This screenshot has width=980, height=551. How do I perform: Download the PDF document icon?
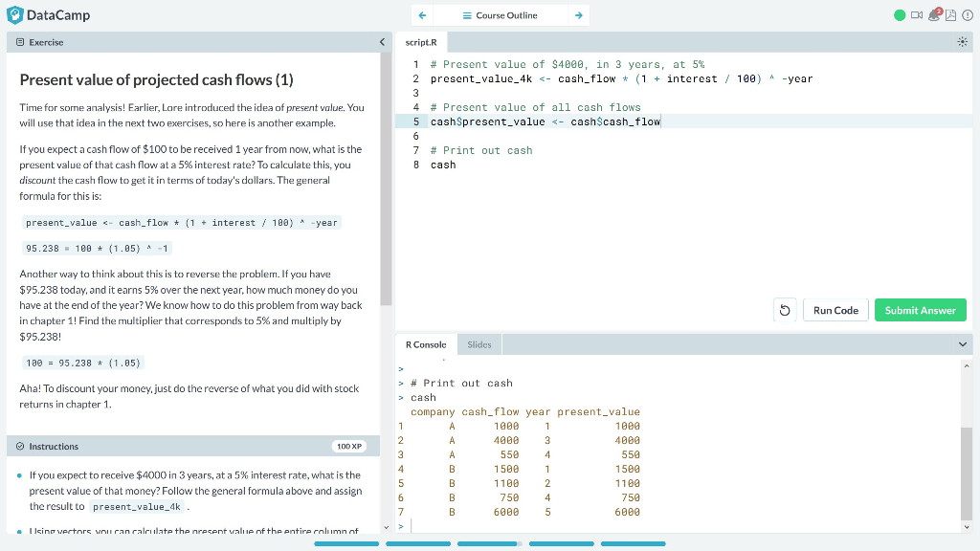(x=950, y=15)
